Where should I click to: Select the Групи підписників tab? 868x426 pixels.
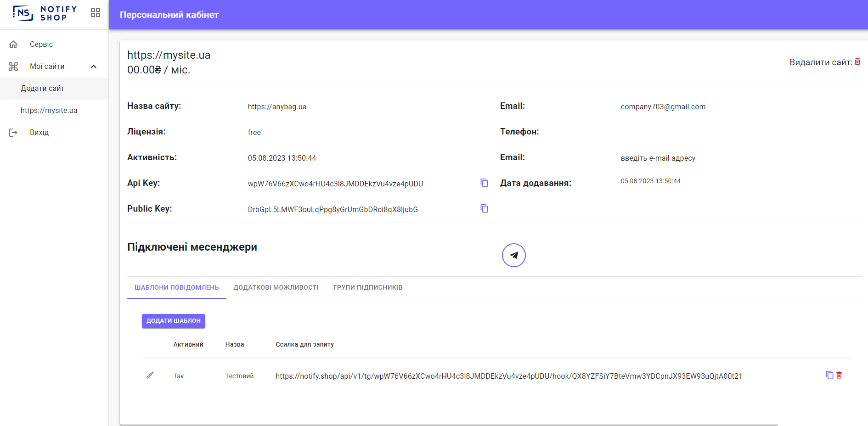[367, 287]
